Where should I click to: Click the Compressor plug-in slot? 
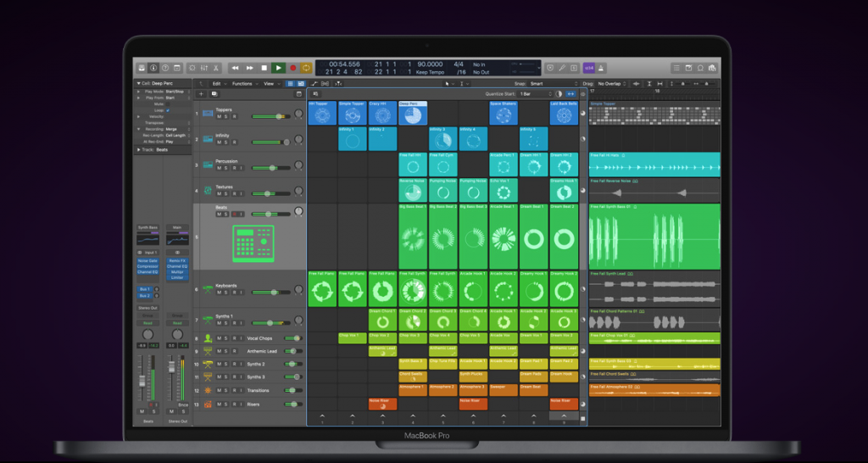(147, 267)
